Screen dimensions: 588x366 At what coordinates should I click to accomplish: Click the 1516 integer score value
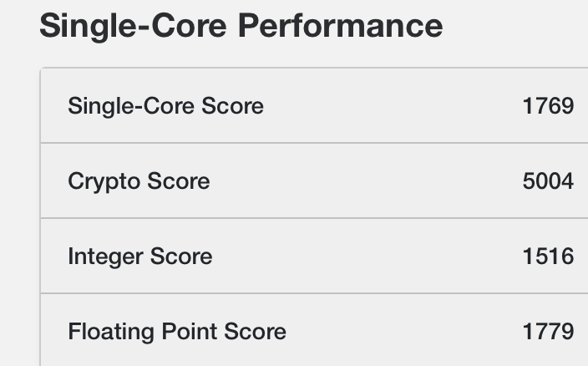tap(547, 257)
